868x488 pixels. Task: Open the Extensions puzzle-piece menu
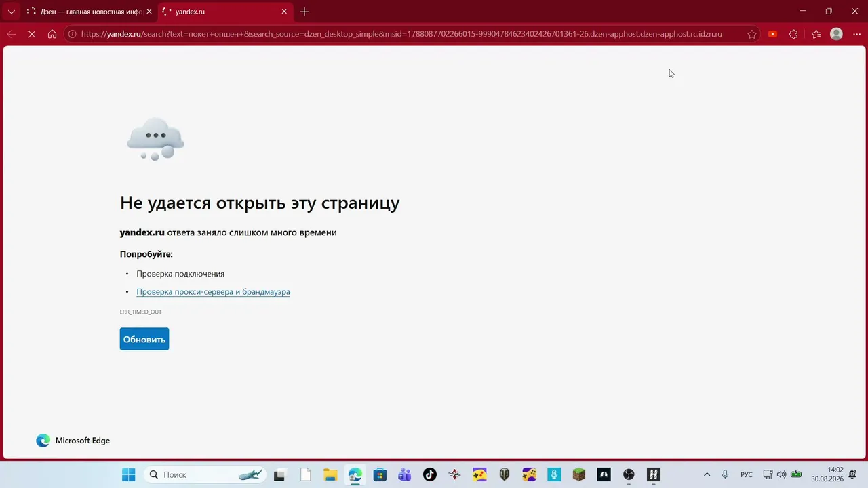[793, 34]
